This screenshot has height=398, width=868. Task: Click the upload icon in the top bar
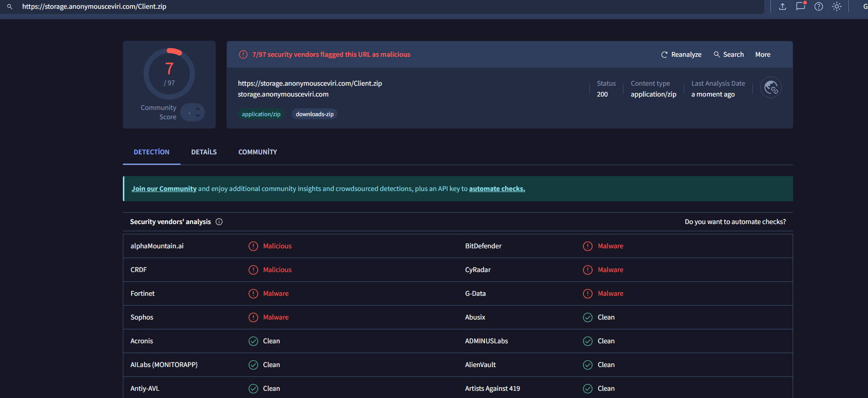782,7
